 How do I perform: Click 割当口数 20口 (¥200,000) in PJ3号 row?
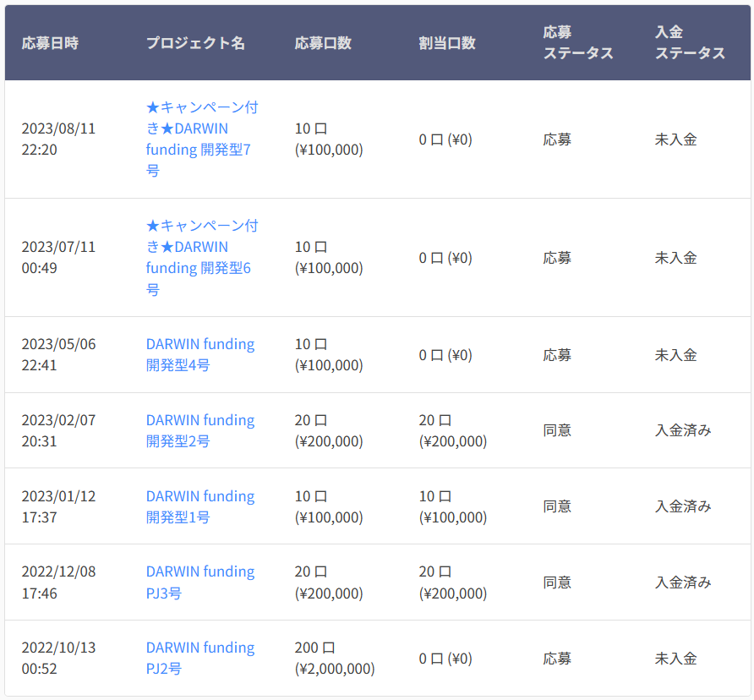click(453, 582)
